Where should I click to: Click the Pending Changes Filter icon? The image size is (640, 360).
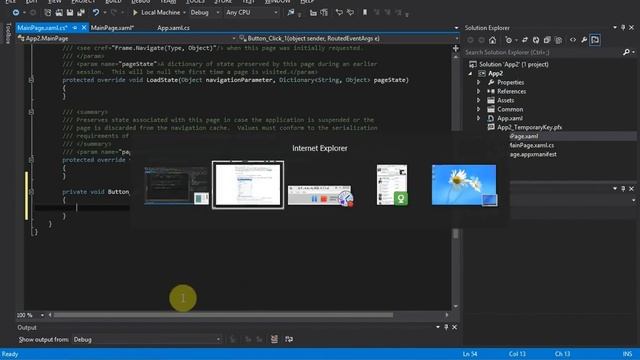coord(509,40)
